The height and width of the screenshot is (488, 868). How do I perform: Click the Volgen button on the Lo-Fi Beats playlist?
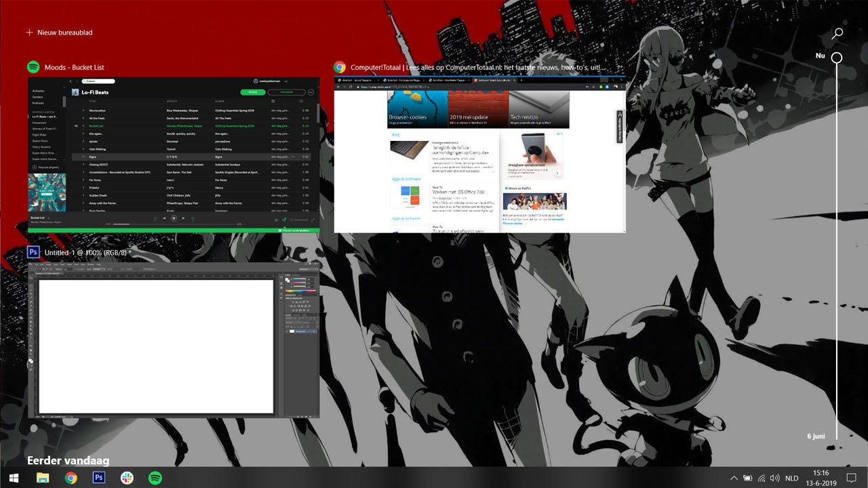click(x=285, y=92)
